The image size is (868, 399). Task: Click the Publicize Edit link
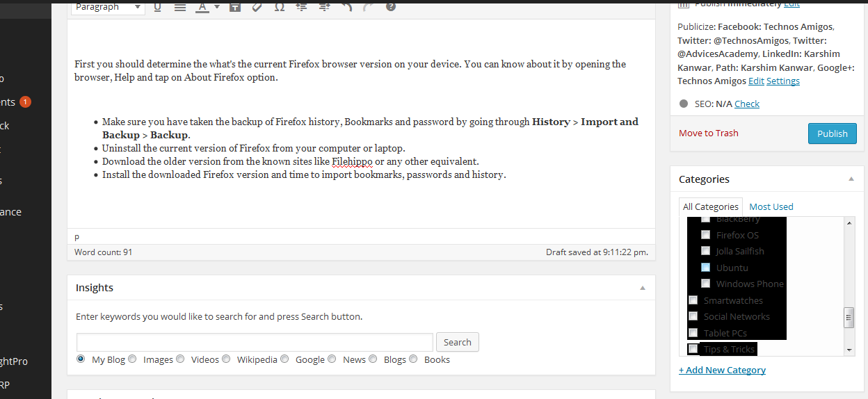756,81
